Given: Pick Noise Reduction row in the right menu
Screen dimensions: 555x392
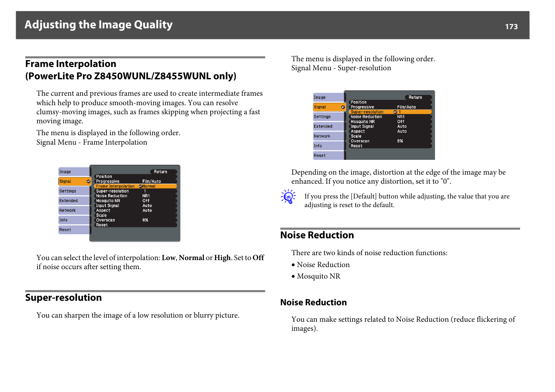Looking at the screenshot, I should (x=390, y=117).
